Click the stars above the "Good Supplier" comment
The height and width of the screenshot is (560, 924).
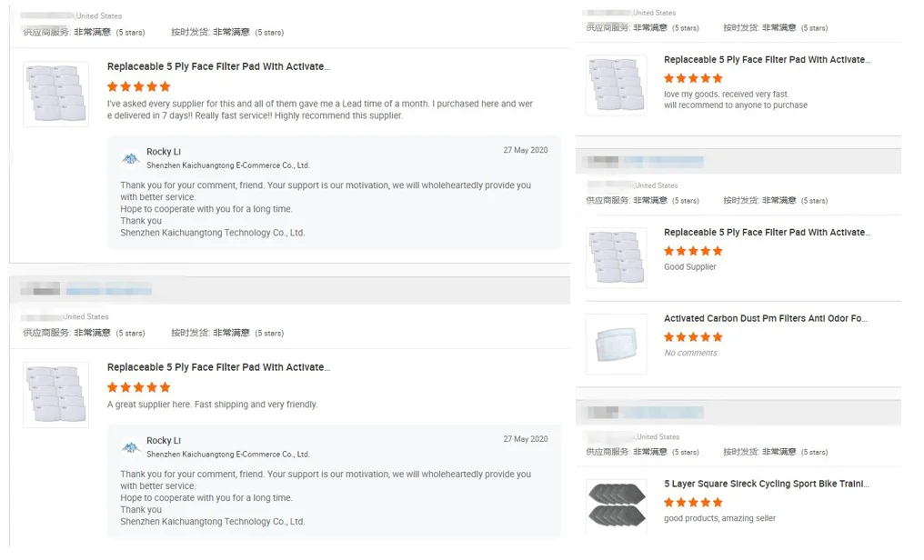(693, 251)
